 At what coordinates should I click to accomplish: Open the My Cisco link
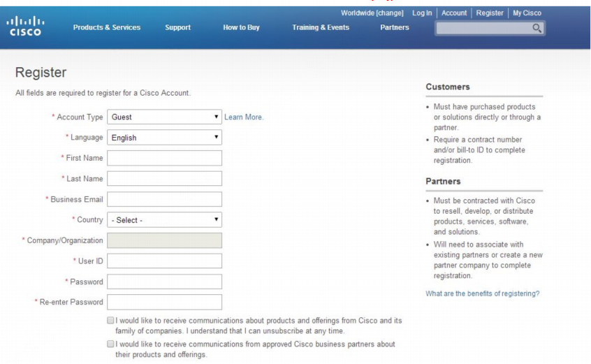point(527,13)
